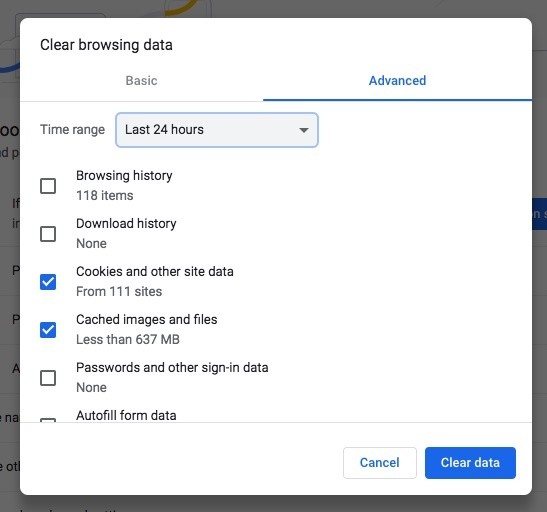Viewport: 547px width, 512px height.
Task: Tick the partially visible Autofill form data checkbox
Action: [48, 420]
